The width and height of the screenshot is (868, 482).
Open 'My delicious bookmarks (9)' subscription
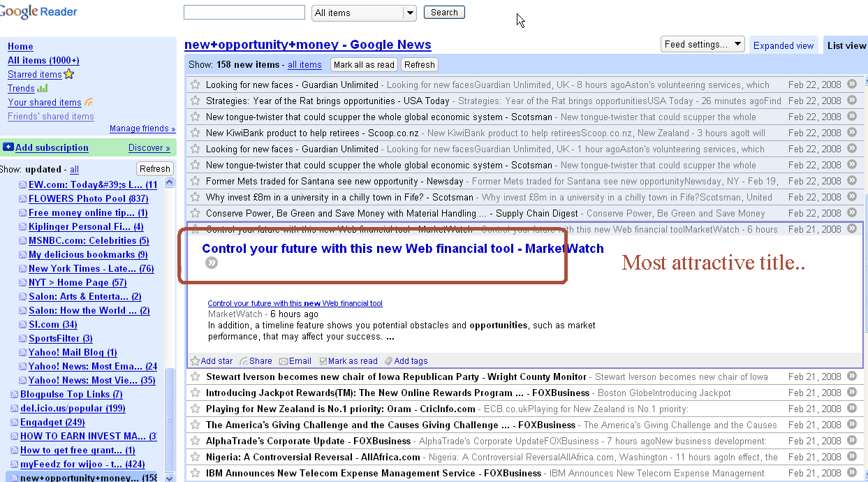click(88, 254)
